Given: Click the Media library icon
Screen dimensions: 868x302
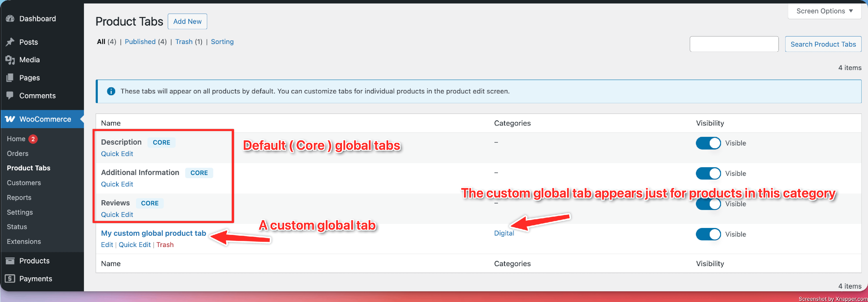Looking at the screenshot, I should tap(10, 60).
